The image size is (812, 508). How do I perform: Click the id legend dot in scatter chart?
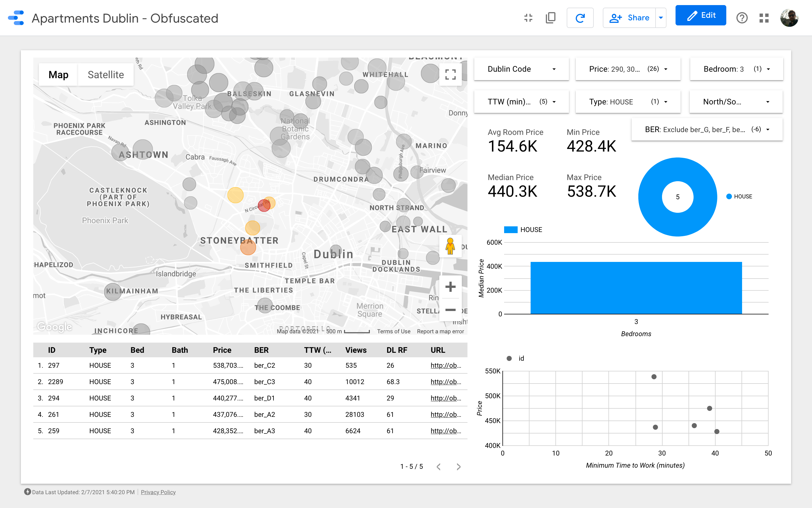[509, 358]
